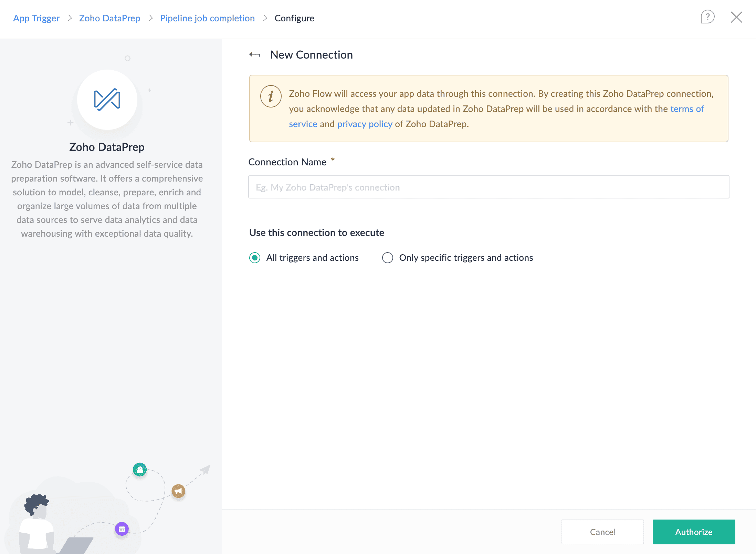Navigate to Zoho DataPrep breadcrumb

pyautogui.click(x=109, y=18)
